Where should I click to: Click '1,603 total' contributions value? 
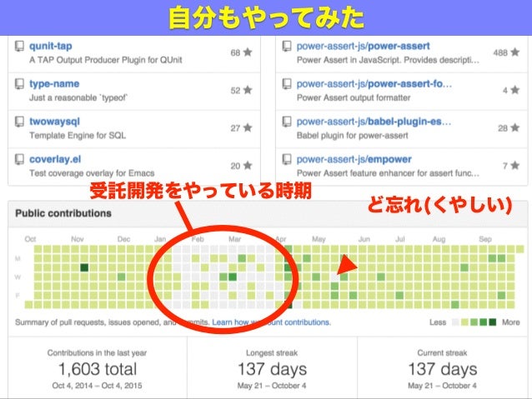[x=98, y=369]
